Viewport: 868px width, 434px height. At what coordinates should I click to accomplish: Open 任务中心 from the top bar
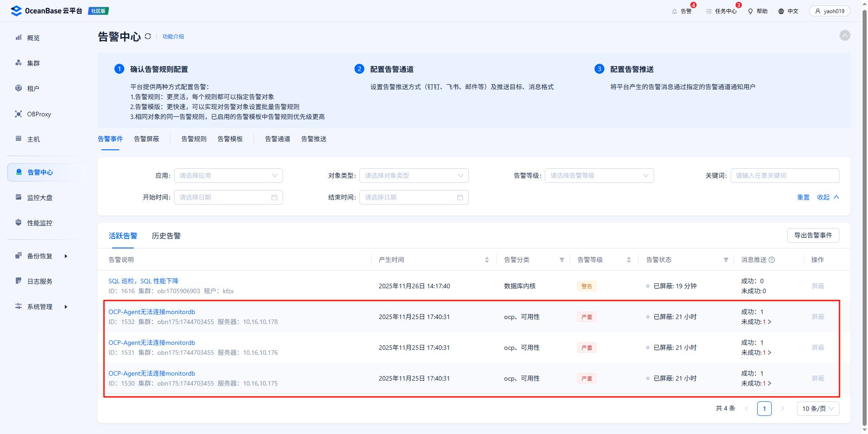(x=722, y=11)
